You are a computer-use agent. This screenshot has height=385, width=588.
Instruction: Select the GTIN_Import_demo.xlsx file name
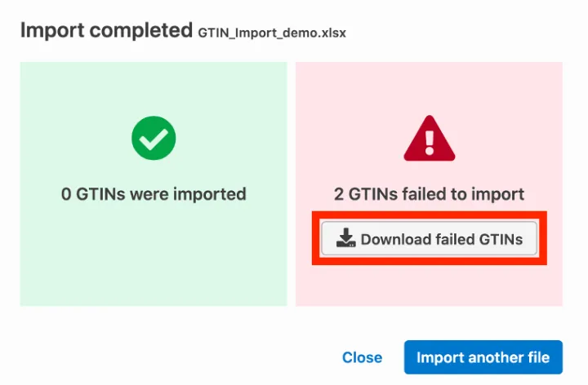272,33
